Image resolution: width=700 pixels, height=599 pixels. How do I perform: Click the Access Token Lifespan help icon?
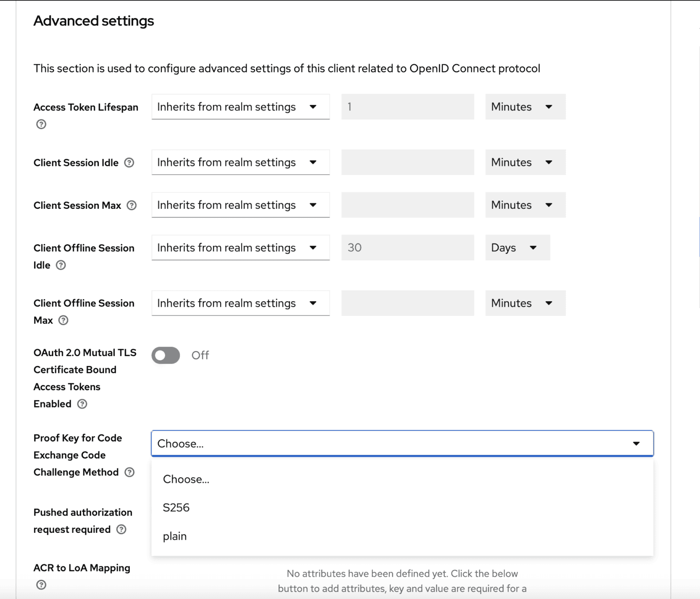41,124
